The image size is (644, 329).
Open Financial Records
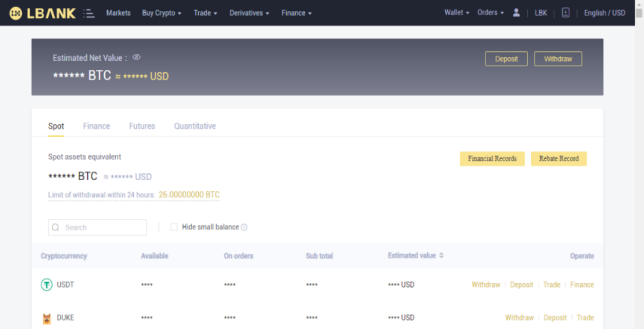coord(492,158)
